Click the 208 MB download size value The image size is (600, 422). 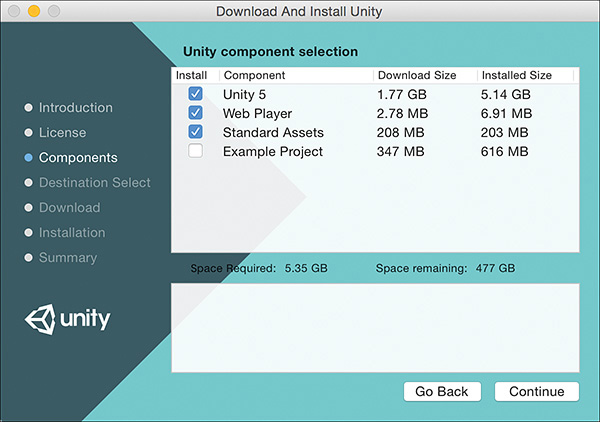[x=400, y=132]
